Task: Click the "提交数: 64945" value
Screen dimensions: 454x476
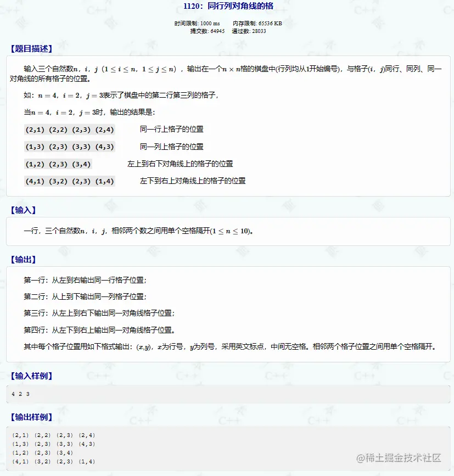Action: 208,31
